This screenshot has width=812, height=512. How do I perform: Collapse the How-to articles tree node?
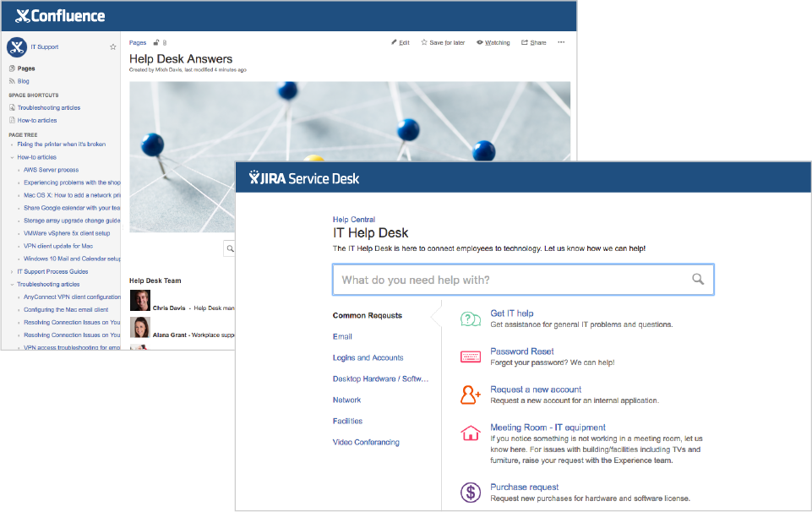(12, 157)
